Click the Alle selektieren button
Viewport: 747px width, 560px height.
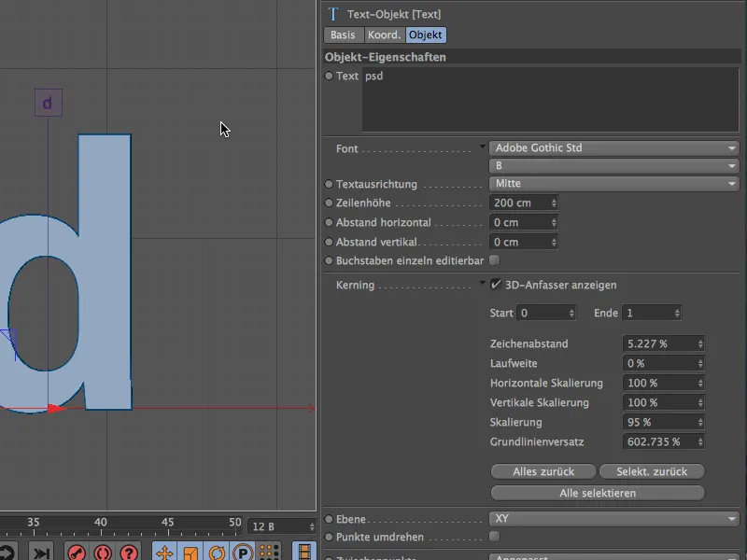pos(598,493)
